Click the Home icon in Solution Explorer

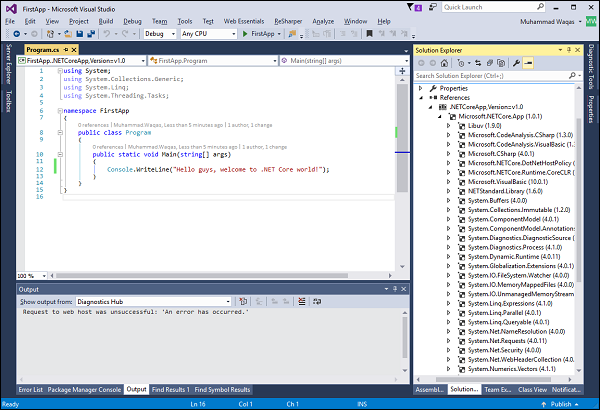tap(446, 62)
